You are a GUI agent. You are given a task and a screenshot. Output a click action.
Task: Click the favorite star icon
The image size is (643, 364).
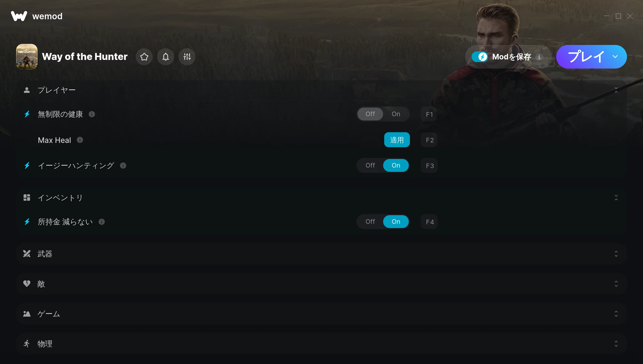[144, 57]
